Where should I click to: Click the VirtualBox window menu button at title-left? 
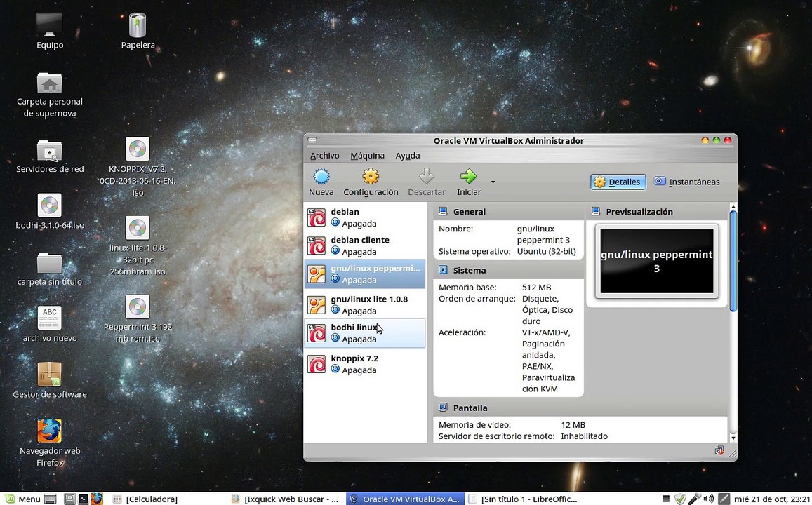312,140
